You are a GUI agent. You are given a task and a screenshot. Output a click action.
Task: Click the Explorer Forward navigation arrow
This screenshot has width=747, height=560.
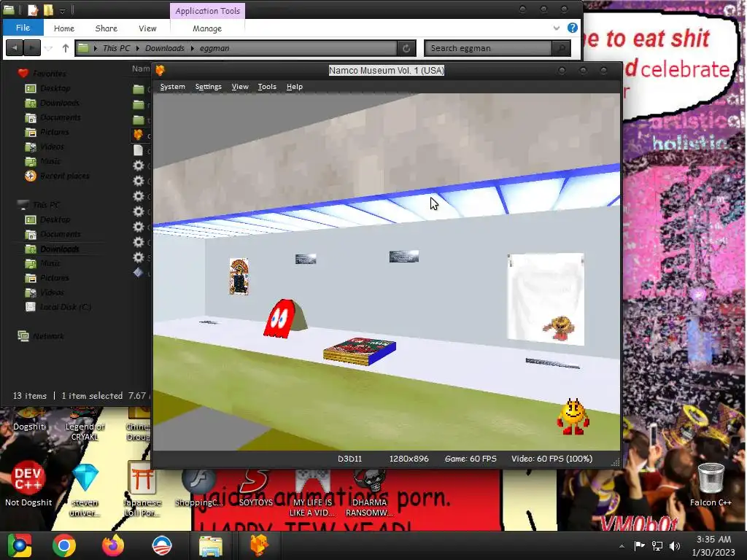coord(32,48)
